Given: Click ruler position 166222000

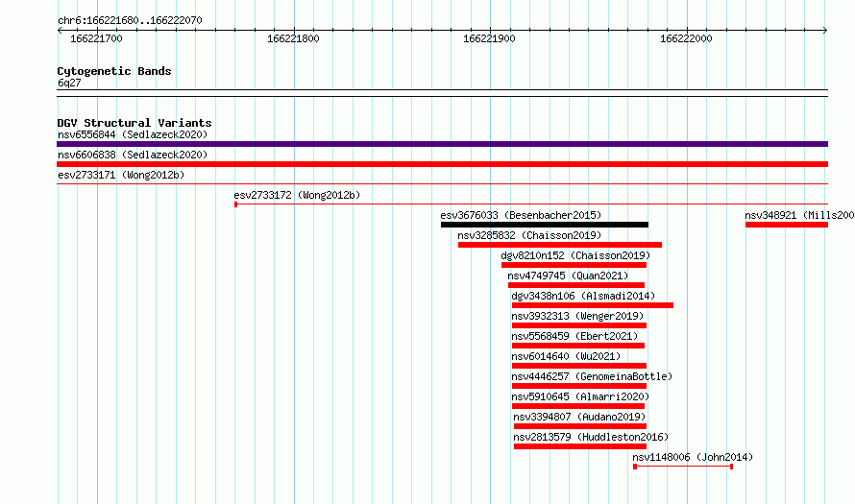Looking at the screenshot, I should click(x=686, y=38).
